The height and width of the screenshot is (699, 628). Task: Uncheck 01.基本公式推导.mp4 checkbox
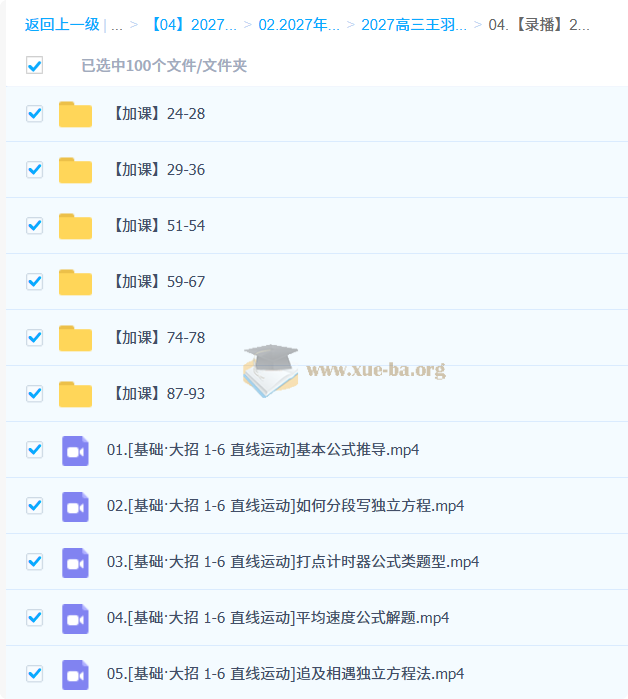[x=34, y=450]
